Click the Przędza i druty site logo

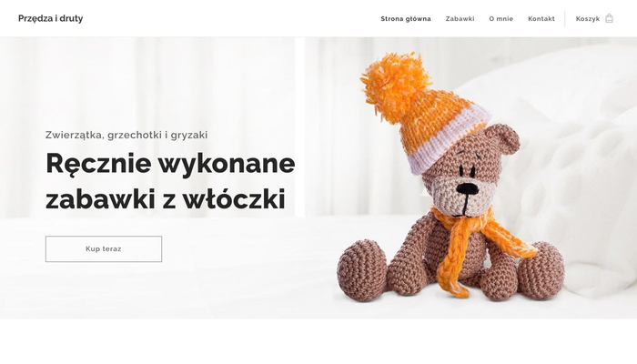pyautogui.click(x=50, y=18)
